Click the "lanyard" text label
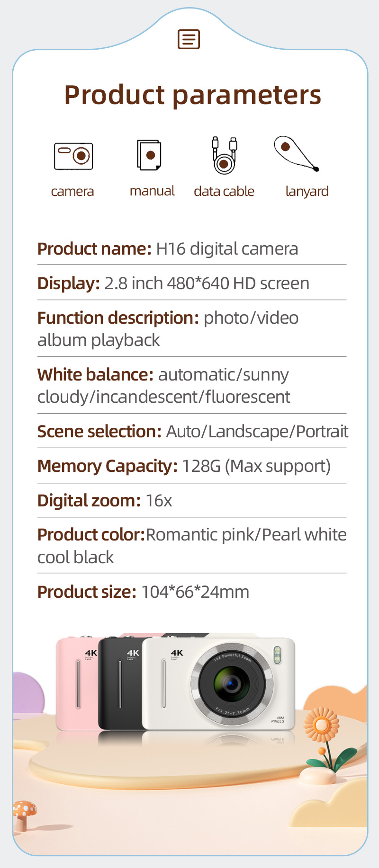This screenshot has width=379, height=868. 307,191
